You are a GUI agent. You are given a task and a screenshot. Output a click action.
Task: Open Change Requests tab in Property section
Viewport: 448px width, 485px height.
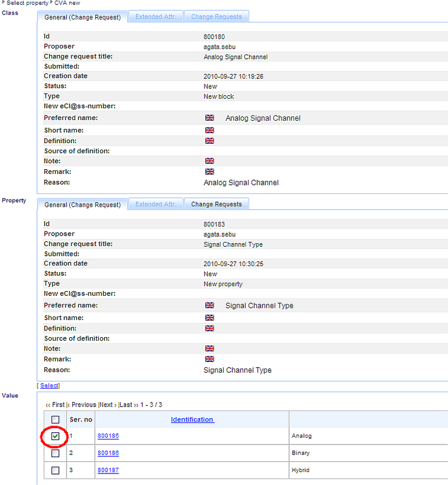[216, 204]
